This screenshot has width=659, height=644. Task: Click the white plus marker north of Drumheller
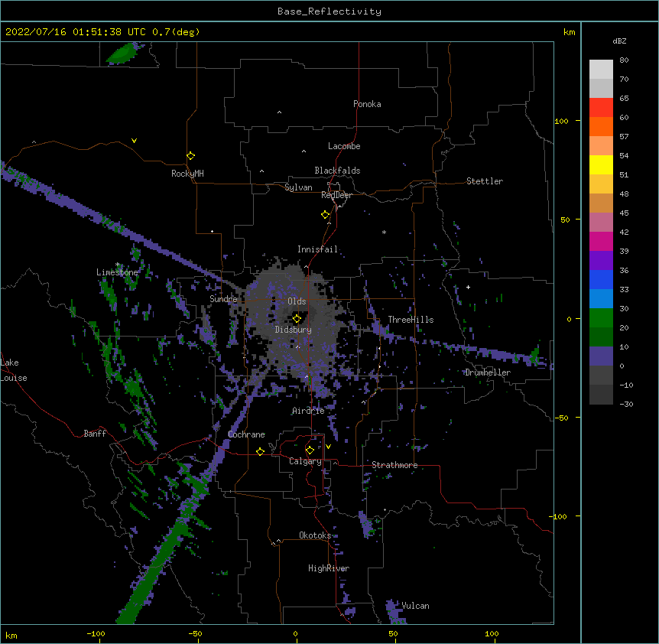(468, 287)
